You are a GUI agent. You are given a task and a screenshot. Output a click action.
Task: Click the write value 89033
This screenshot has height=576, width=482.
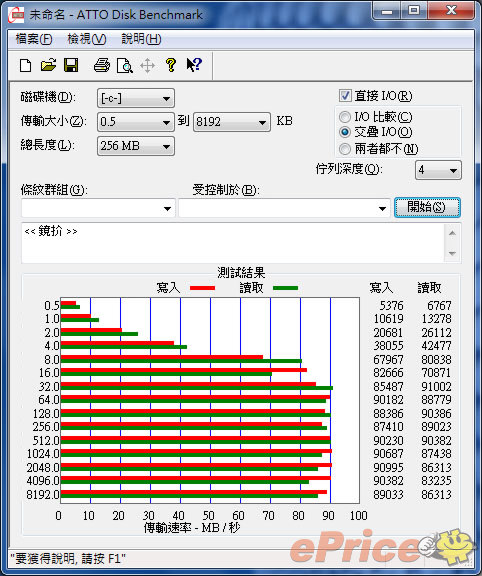click(388, 495)
